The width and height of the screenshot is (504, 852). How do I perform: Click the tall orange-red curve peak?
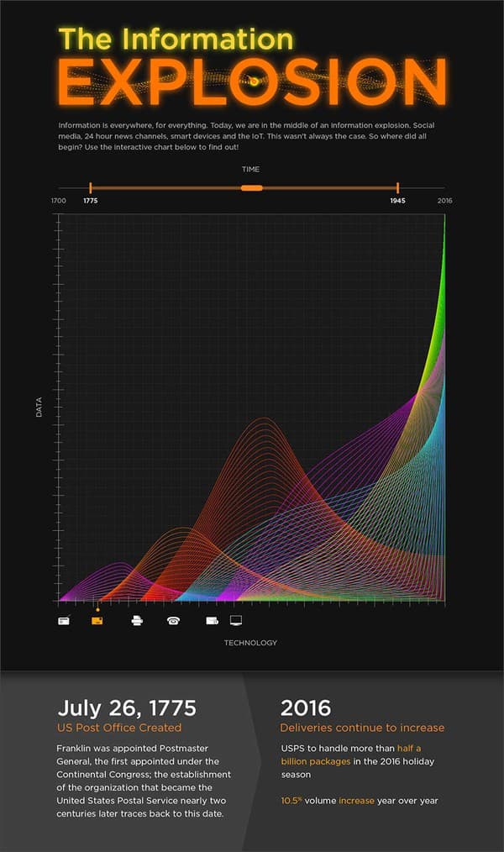264,419
